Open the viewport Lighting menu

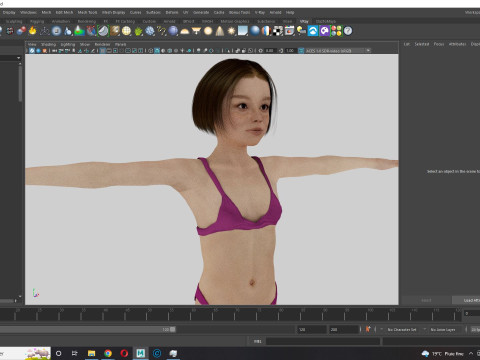(x=68, y=44)
